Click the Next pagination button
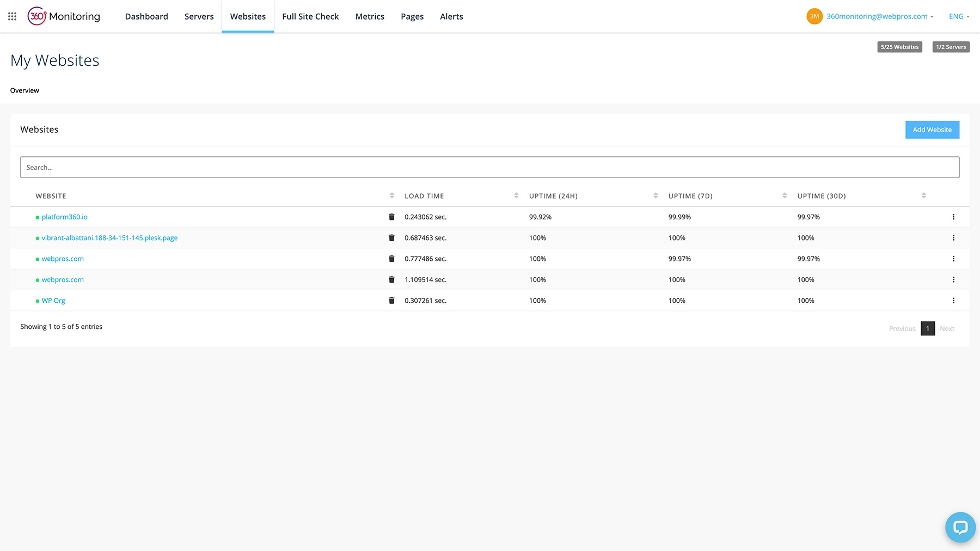Image resolution: width=980 pixels, height=551 pixels. coord(947,328)
